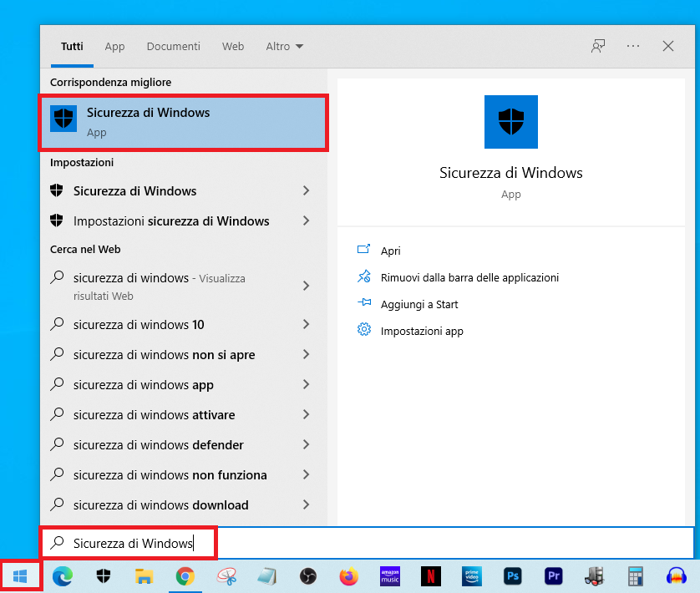
Task: Expand arrow for sicurezza di windows download
Action: pos(307,504)
